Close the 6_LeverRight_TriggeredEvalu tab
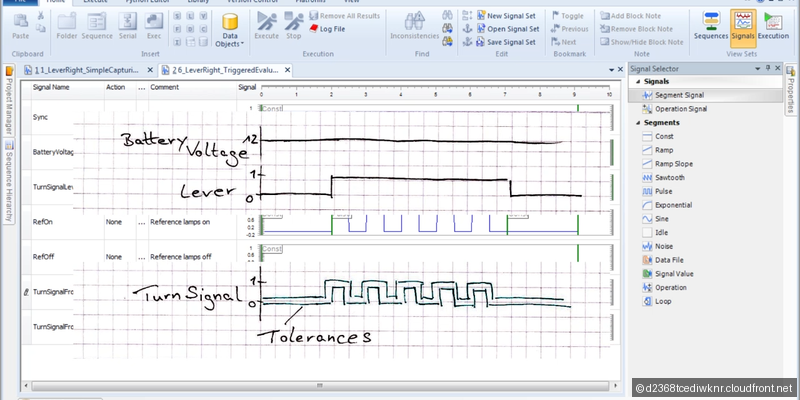Image resolution: width=800 pixels, height=400 pixels. tap(286, 70)
